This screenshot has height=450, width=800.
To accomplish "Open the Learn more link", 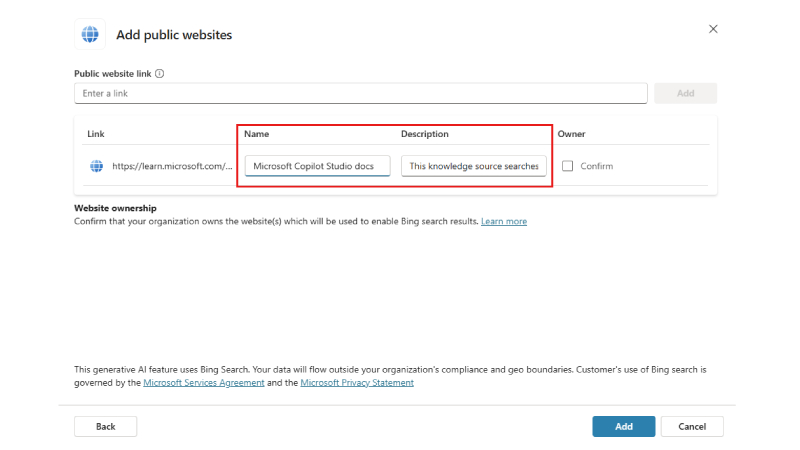I will 504,221.
